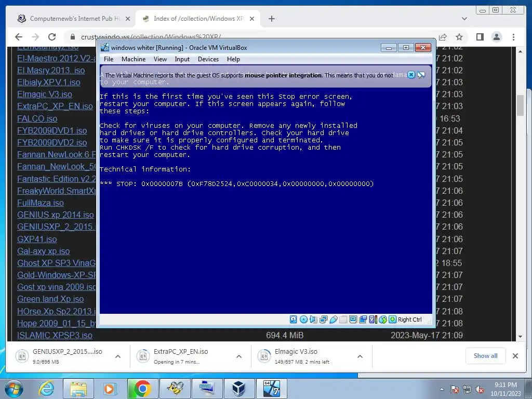
Task: Reload the page in Chrome
Action: [x=51, y=37]
